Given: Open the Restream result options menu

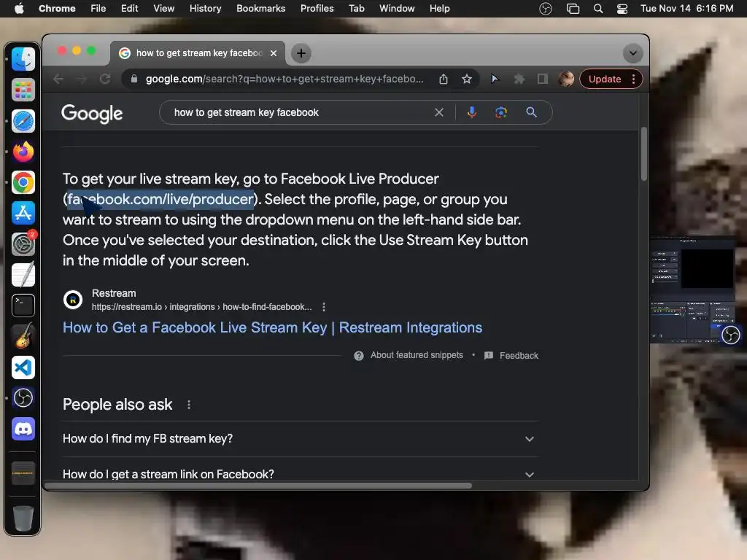Looking at the screenshot, I should tap(324, 307).
